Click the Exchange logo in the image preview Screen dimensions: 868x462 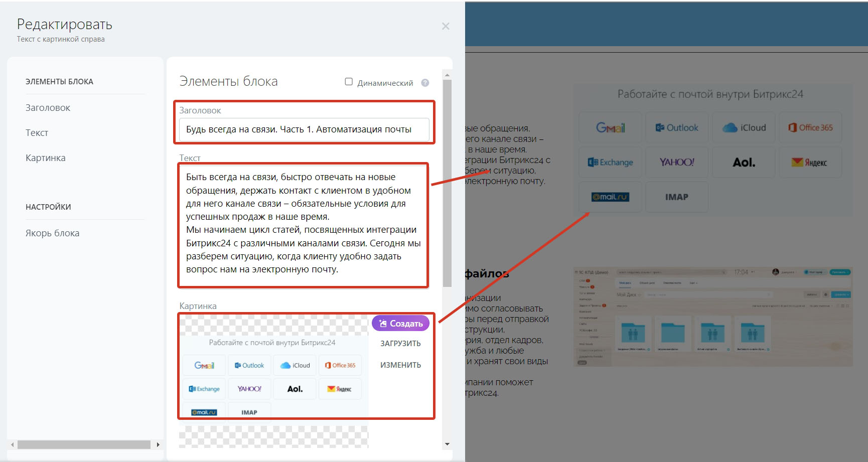[x=204, y=389]
